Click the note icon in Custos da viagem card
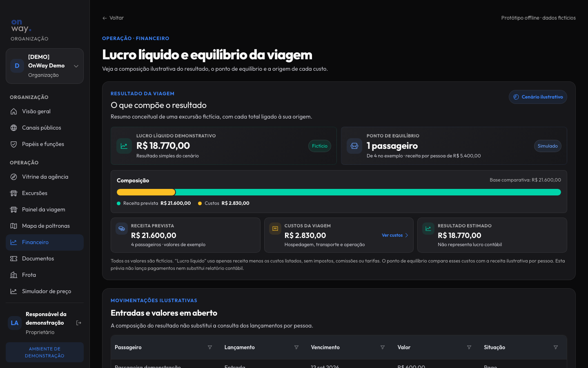The width and height of the screenshot is (588, 368). [x=275, y=229]
